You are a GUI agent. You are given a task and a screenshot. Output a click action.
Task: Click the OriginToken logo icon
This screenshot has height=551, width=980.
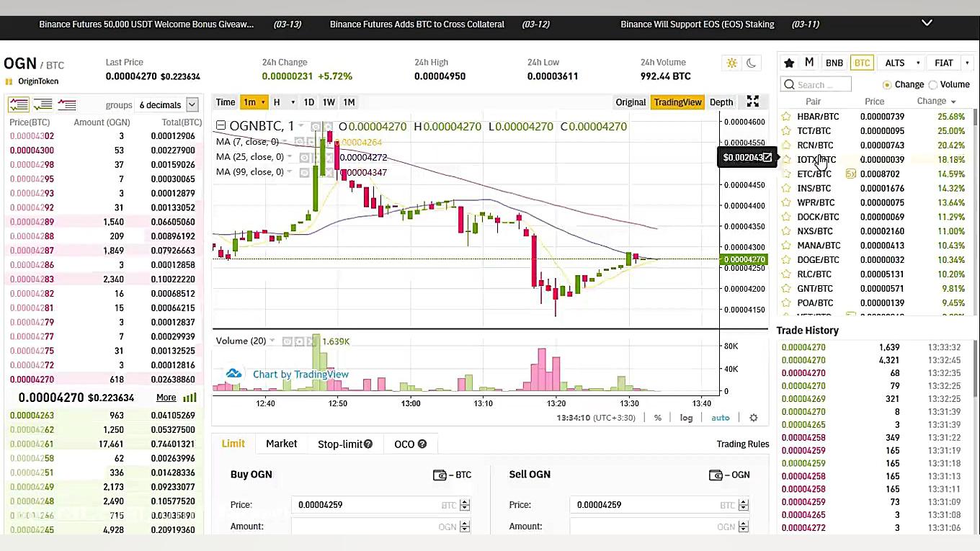pos(9,81)
